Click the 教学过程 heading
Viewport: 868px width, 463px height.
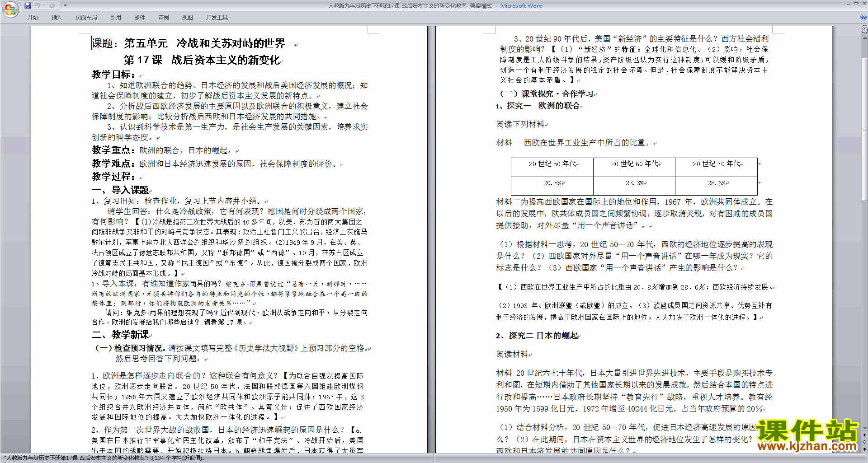(113, 177)
